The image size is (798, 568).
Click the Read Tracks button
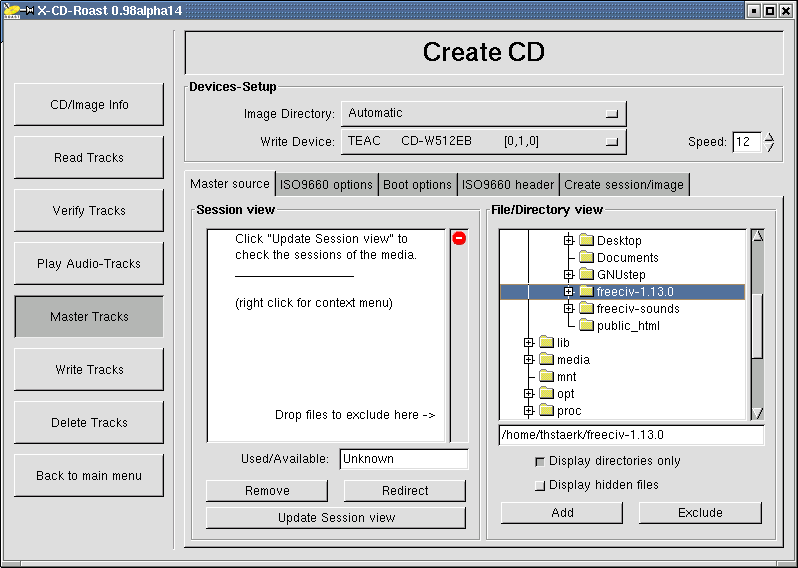click(89, 157)
